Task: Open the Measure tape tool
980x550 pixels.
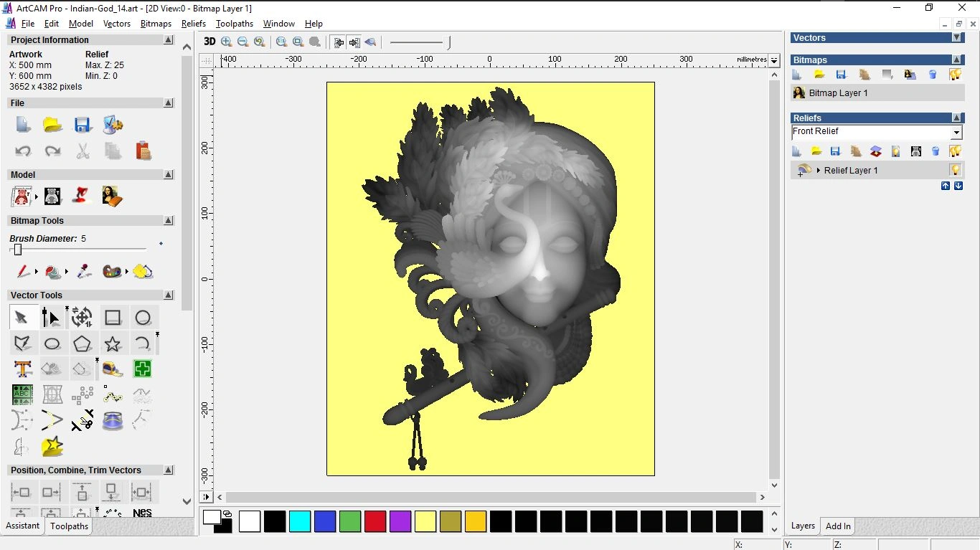Action: [113, 369]
